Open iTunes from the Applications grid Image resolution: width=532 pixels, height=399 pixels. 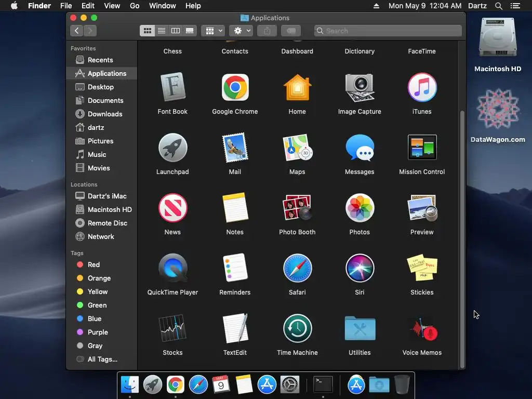[422, 87]
